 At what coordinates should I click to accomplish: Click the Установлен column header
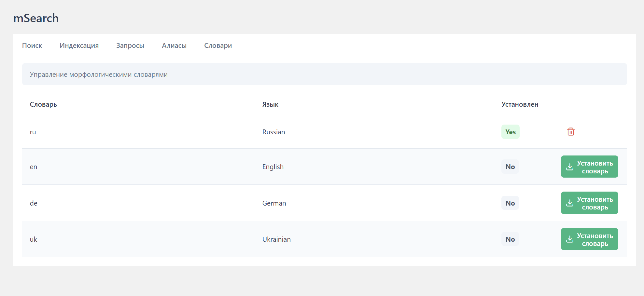(520, 104)
